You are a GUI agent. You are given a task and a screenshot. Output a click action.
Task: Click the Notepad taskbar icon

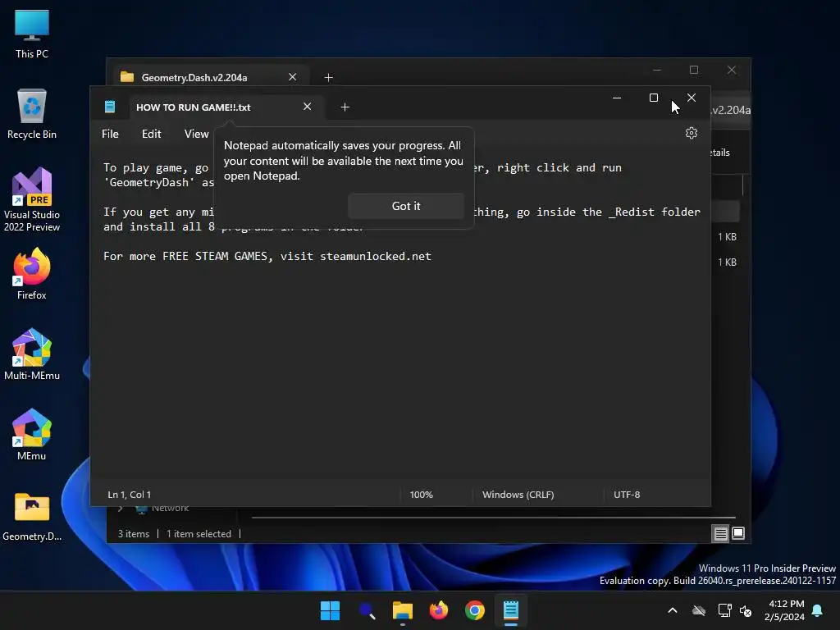click(511, 610)
